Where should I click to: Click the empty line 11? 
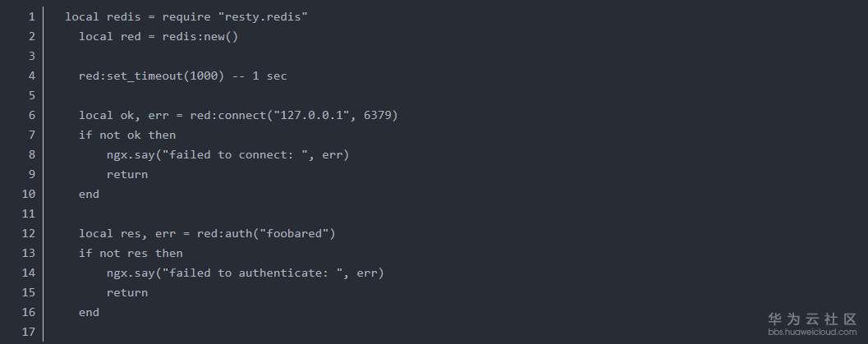(246, 213)
